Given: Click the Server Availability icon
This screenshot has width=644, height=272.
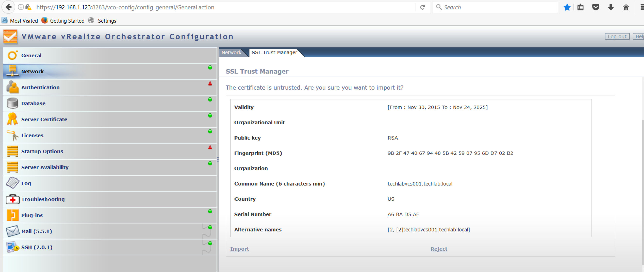Looking at the screenshot, I should [12, 167].
